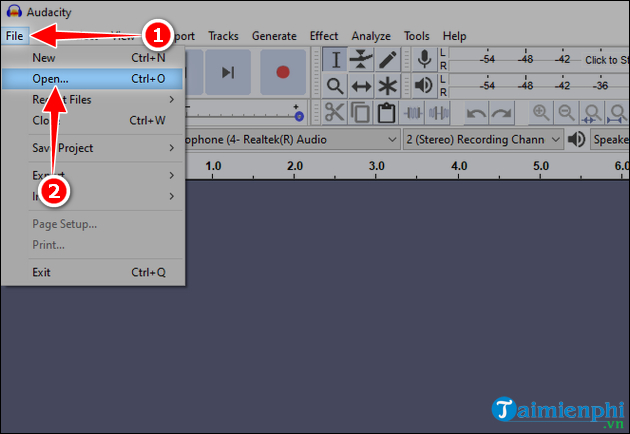Open the Recording Channels dropdown

483,139
